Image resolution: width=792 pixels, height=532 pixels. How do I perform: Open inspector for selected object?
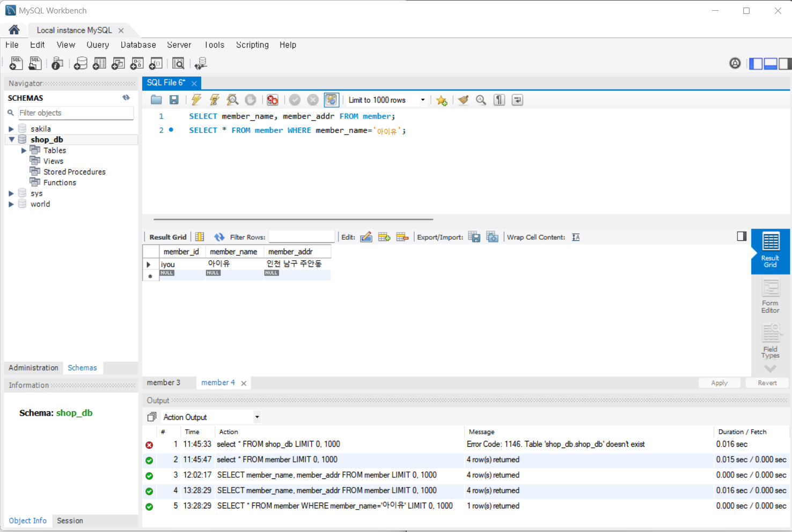(x=57, y=63)
